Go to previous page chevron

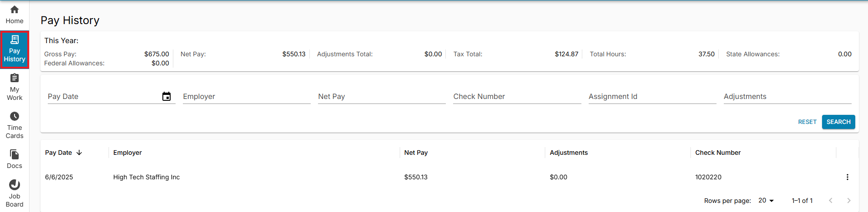[830, 200]
